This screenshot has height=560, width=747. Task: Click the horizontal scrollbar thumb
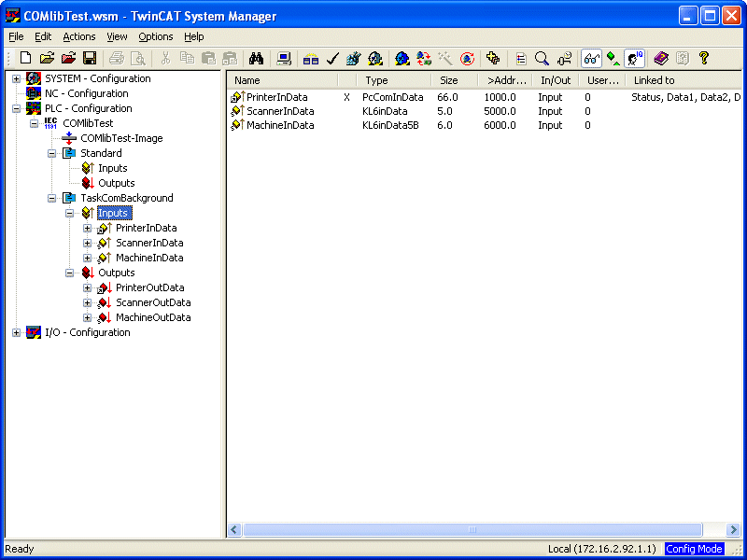tap(472, 529)
